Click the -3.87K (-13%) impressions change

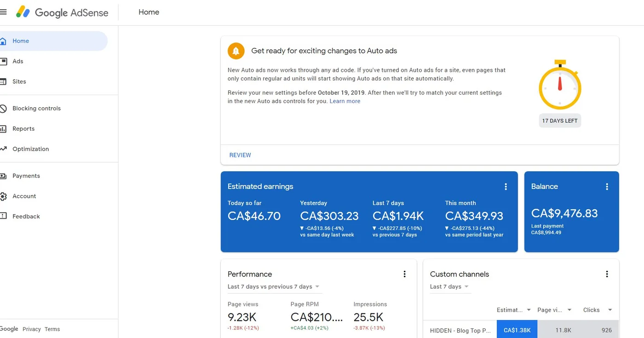369,328
